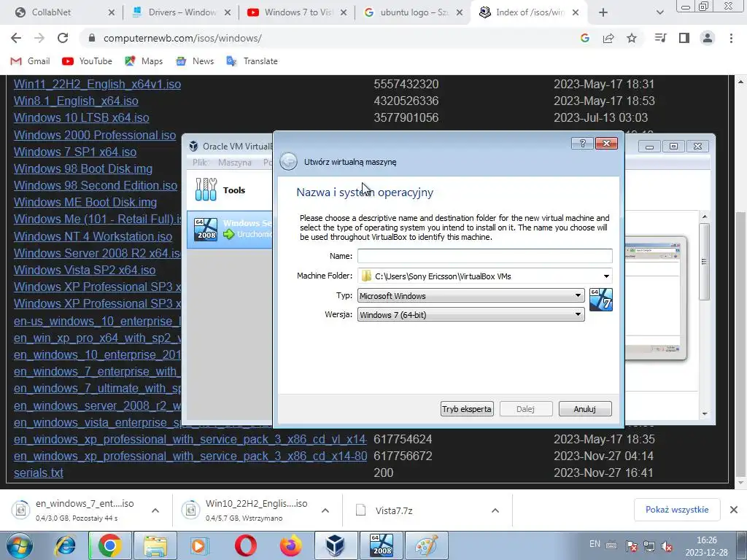The width and height of the screenshot is (747, 560).
Task: Expand Win10_22H2 download options chevron
Action: coord(325,510)
